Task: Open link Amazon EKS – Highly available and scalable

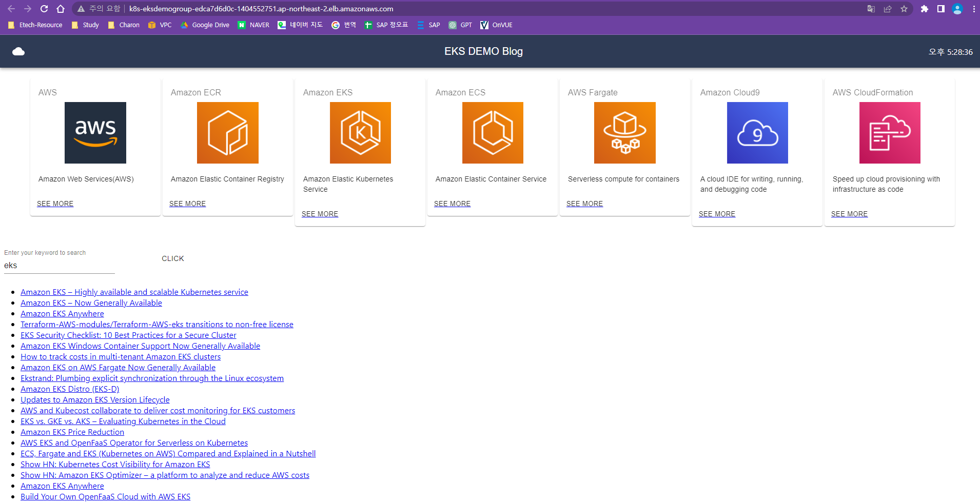Action: (x=134, y=292)
